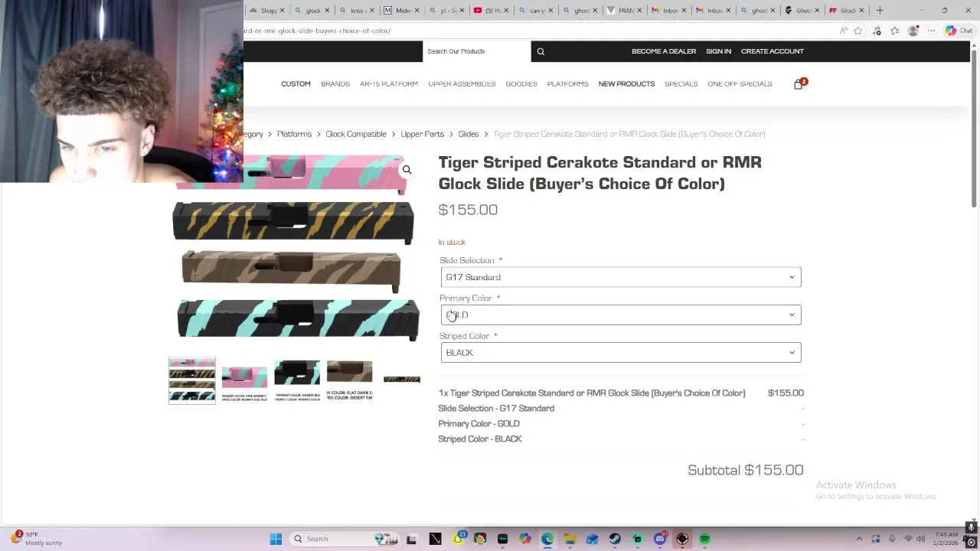Screen dimensions: 980x551
Task: Open the Slide Selection dropdown
Action: click(621, 277)
